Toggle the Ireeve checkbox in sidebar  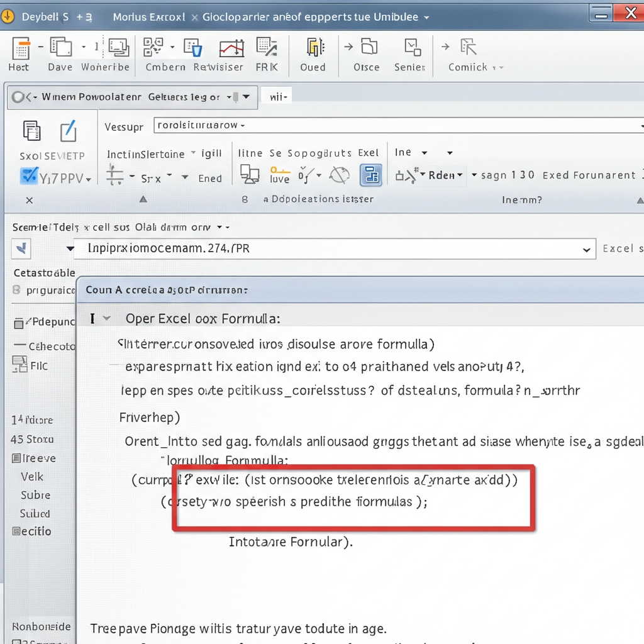pyautogui.click(x=16, y=458)
